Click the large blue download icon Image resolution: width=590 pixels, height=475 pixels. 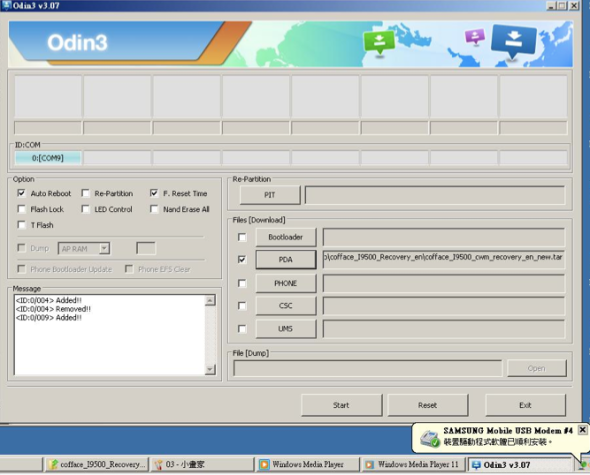pos(514,40)
